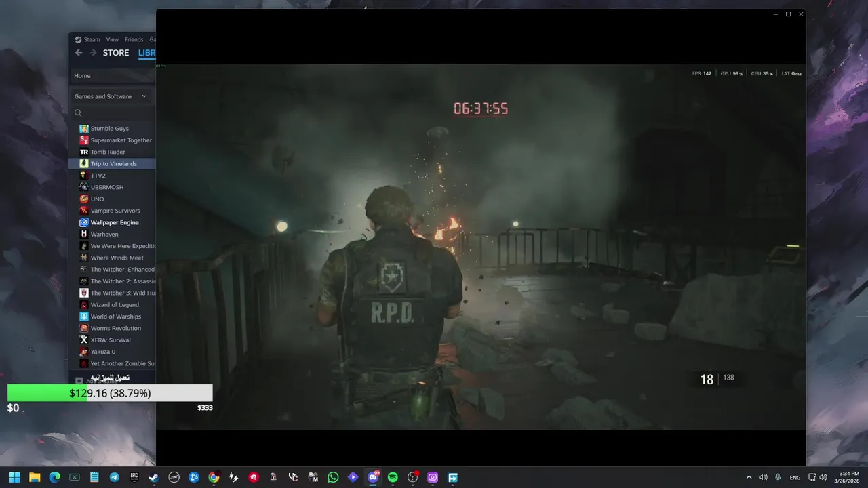Open Google Chrome from taskbar

pos(214,477)
